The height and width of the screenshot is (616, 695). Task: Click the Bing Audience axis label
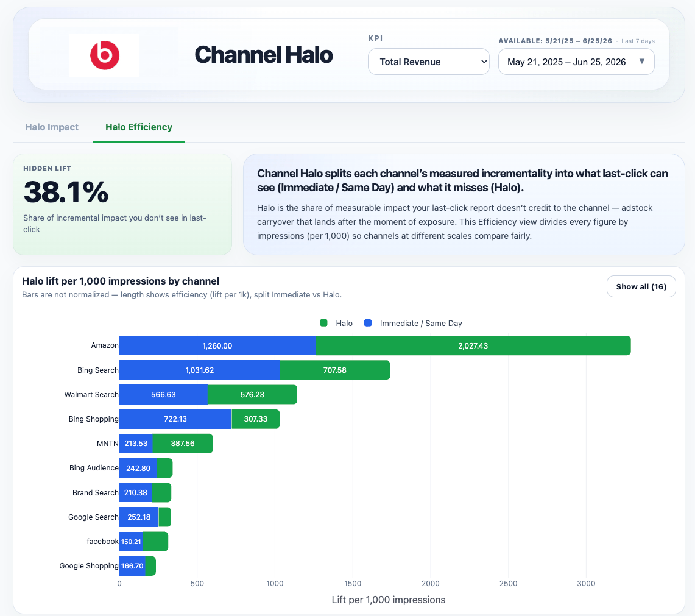pyautogui.click(x=94, y=468)
